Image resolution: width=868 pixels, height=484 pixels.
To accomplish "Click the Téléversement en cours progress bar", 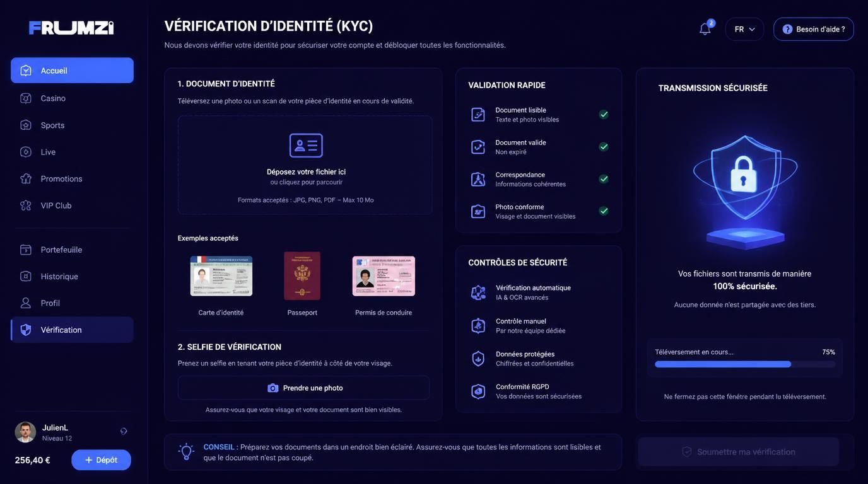I will 745,364.
